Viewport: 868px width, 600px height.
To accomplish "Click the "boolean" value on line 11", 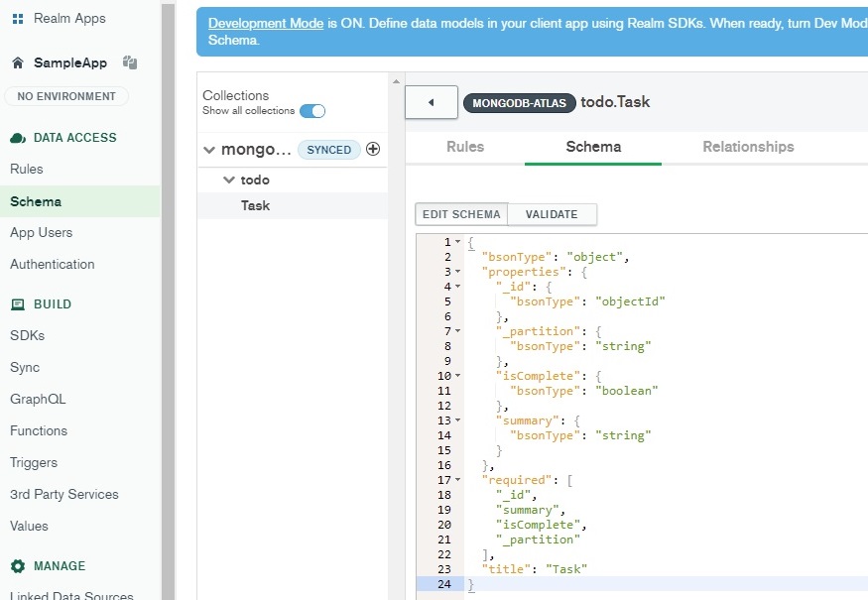I will [x=627, y=391].
